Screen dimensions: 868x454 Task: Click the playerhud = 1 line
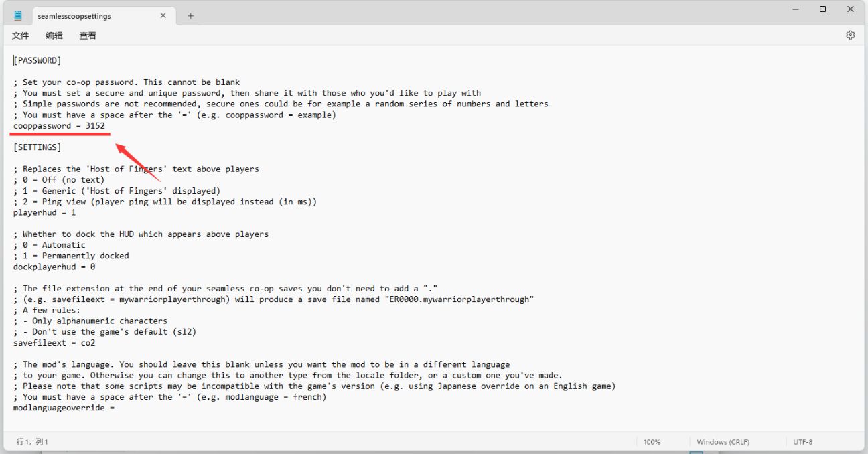coord(45,212)
